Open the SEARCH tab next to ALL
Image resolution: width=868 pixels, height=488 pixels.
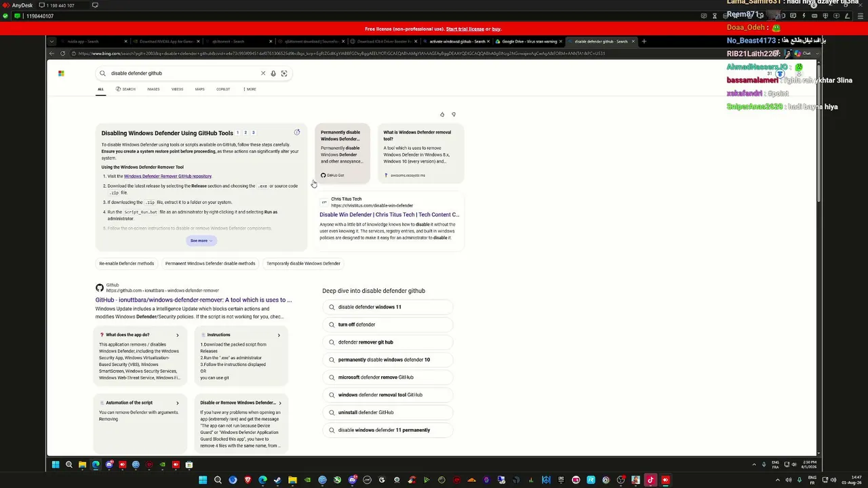point(125,89)
